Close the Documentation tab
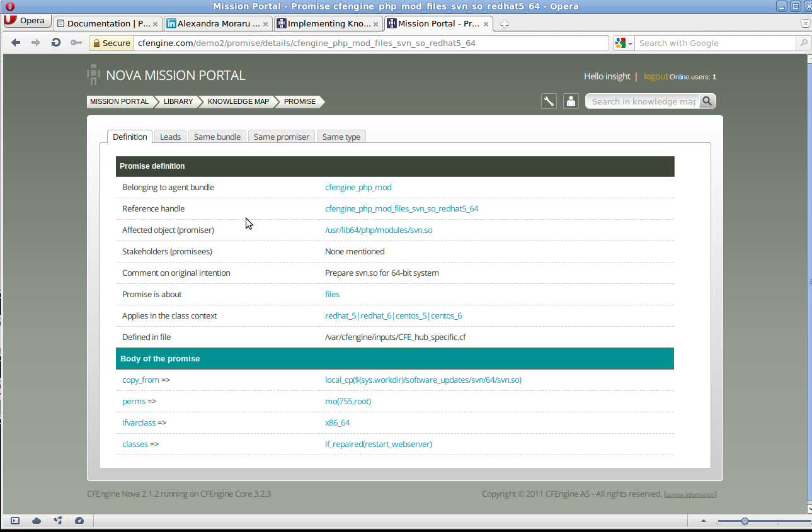The height and width of the screenshot is (532, 812). click(156, 24)
